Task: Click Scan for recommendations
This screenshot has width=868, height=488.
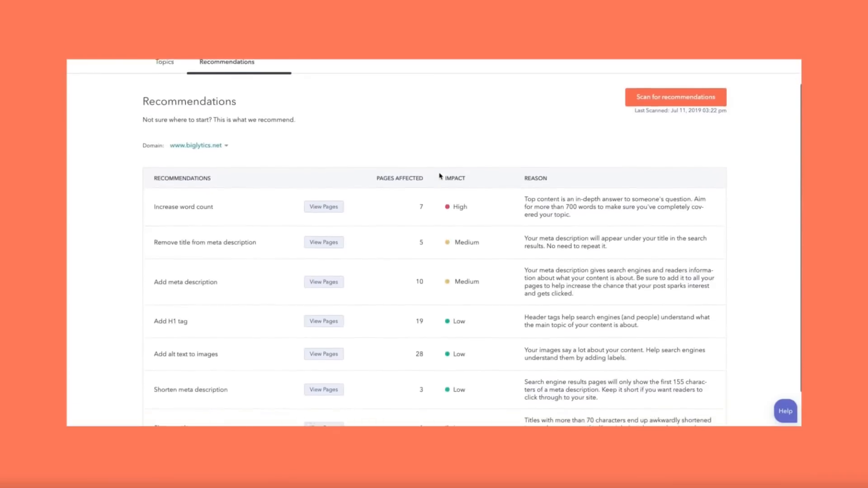Action: tap(675, 97)
